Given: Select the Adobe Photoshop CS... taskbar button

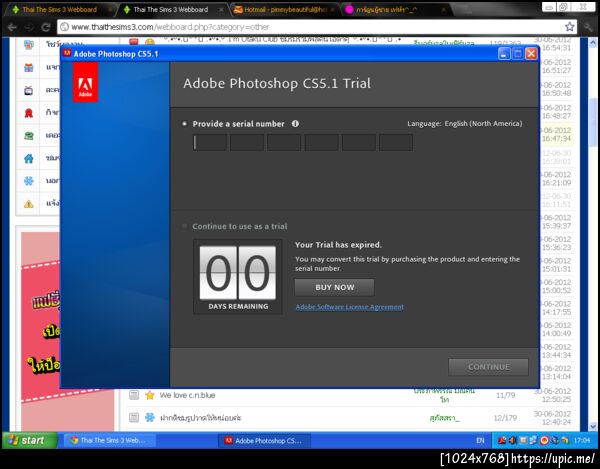Looking at the screenshot, I should tap(265, 440).
